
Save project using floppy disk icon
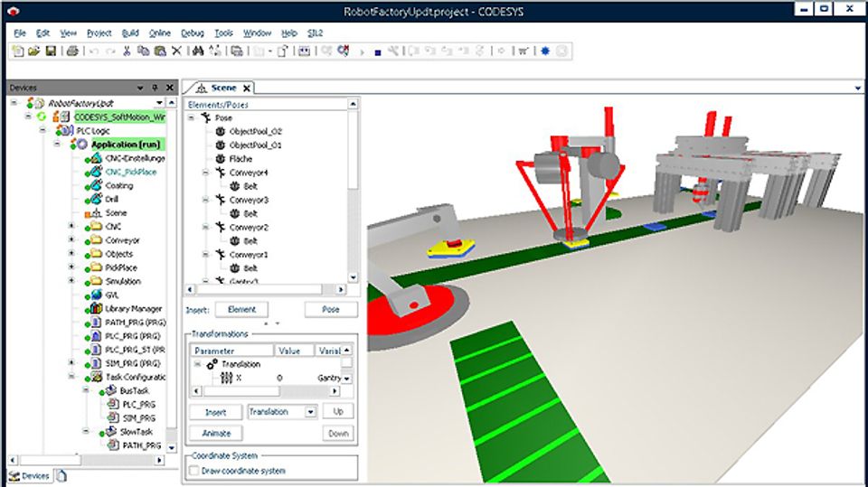click(51, 51)
